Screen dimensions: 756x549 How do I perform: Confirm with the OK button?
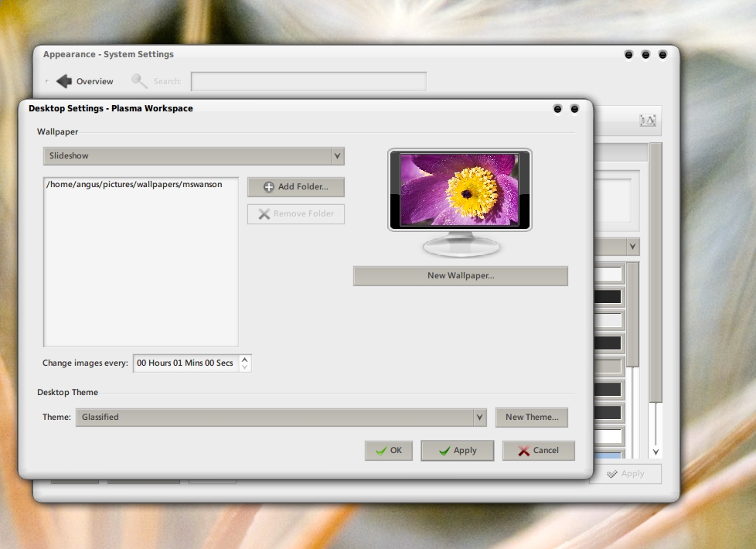389,451
